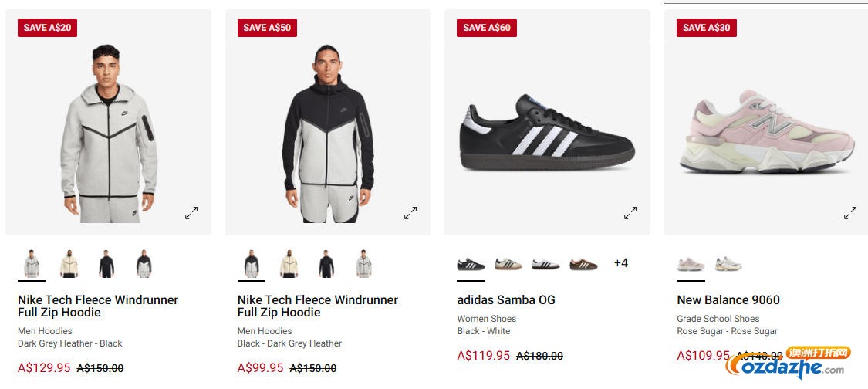Open New Balance 9060 product link
Image resolution: width=868 pixels, height=389 pixels.
click(728, 299)
